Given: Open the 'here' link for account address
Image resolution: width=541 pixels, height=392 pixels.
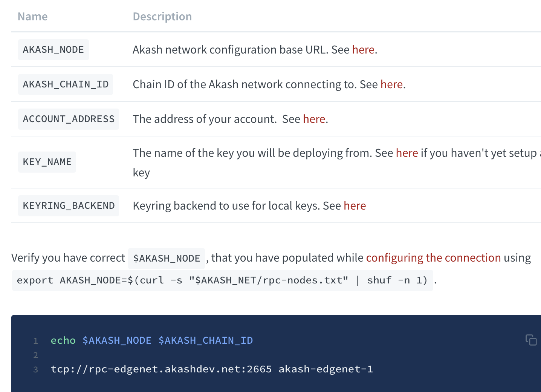Looking at the screenshot, I should 314,119.
